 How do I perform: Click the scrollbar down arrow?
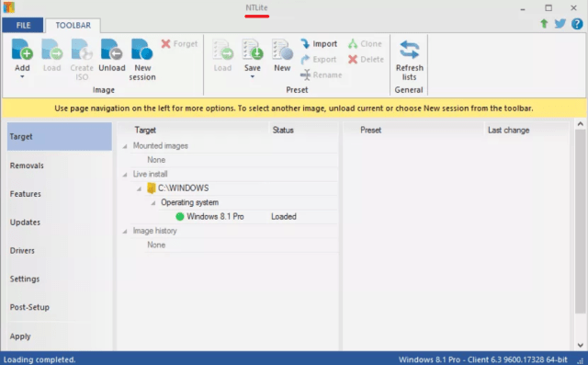(581, 345)
